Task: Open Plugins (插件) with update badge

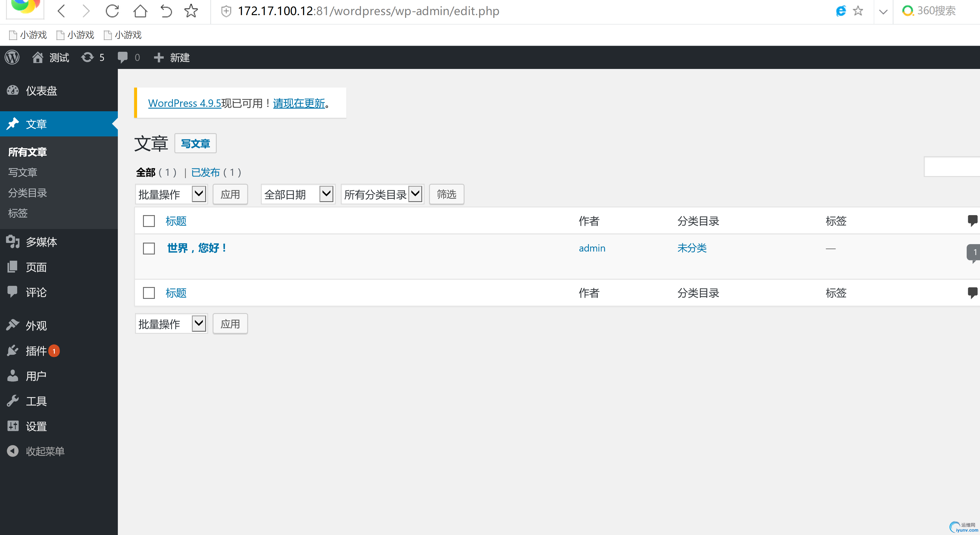Action: [36, 351]
